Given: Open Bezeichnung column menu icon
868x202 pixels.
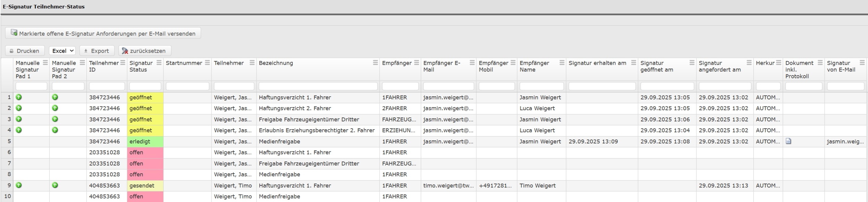Looking at the screenshot, I should (375, 63).
